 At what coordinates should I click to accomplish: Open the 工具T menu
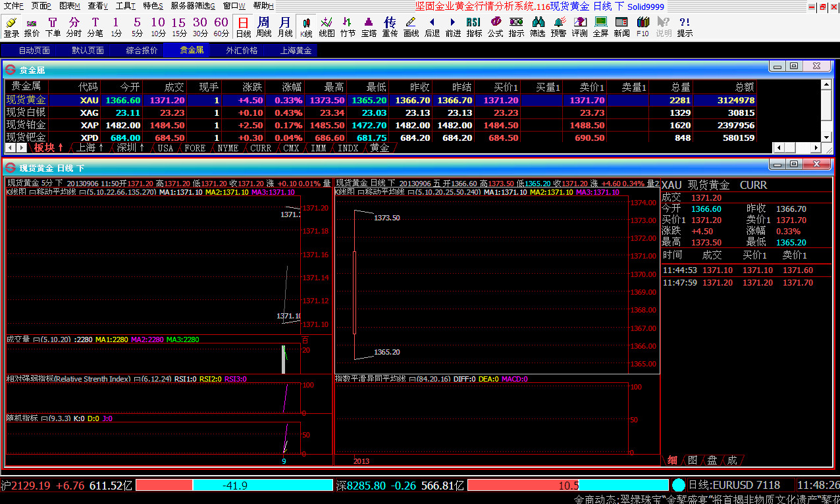click(x=126, y=6)
